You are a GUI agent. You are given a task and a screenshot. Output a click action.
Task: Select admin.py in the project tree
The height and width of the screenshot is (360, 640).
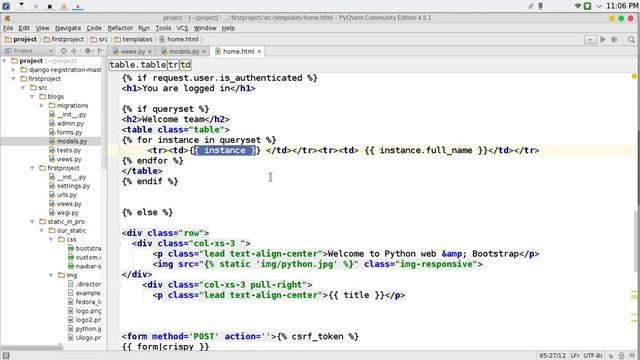click(66, 123)
